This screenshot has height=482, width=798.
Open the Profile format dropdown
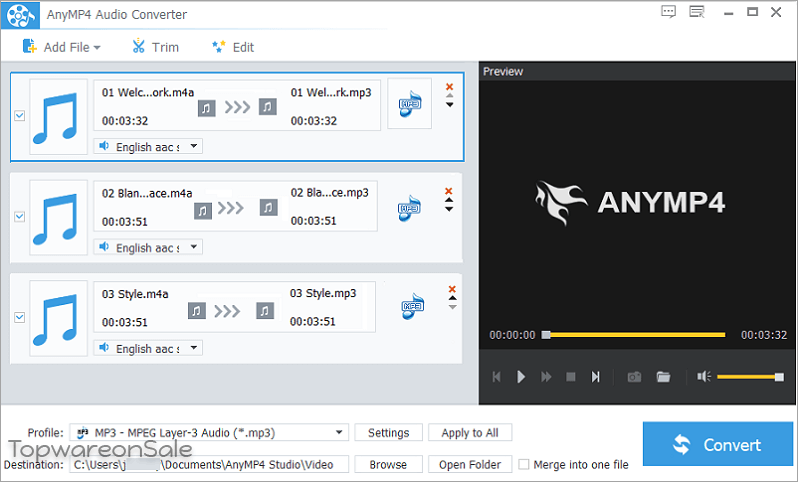coord(209,433)
